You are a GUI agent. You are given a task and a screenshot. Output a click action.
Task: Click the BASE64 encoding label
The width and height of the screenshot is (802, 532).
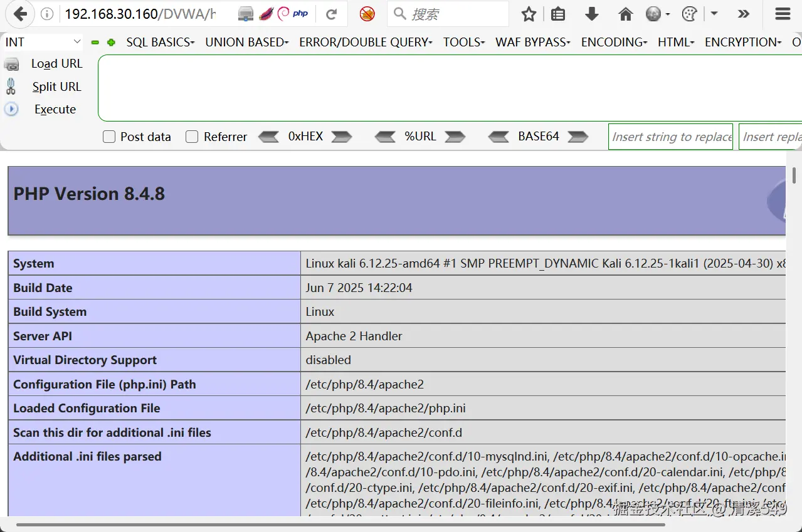538,136
